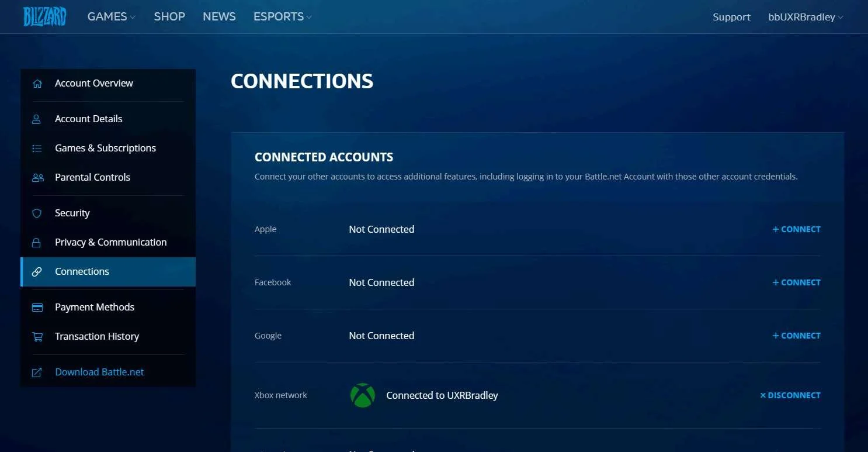Viewport: 868px width, 452px height.
Task: Go to Support
Action: [x=731, y=17]
